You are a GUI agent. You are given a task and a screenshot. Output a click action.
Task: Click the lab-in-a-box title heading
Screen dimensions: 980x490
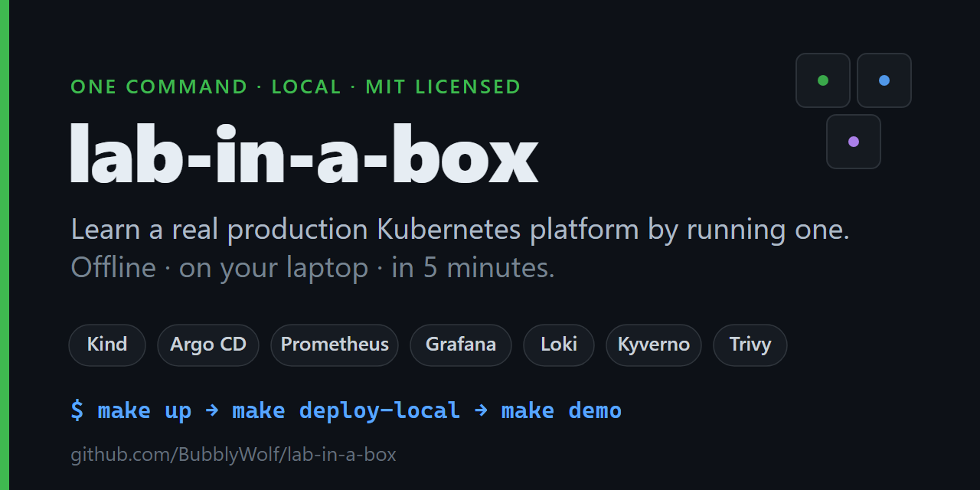(304, 154)
